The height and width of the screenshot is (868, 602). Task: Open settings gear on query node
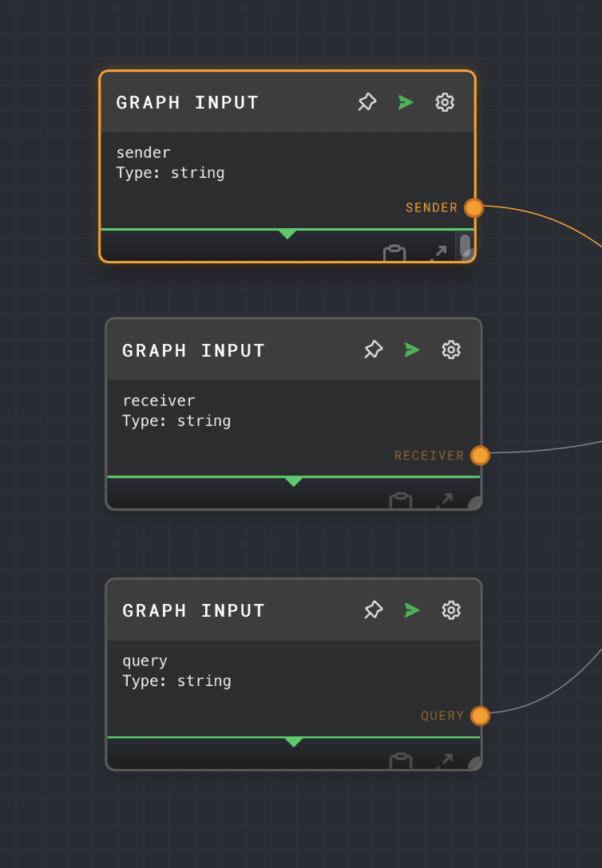[451, 610]
